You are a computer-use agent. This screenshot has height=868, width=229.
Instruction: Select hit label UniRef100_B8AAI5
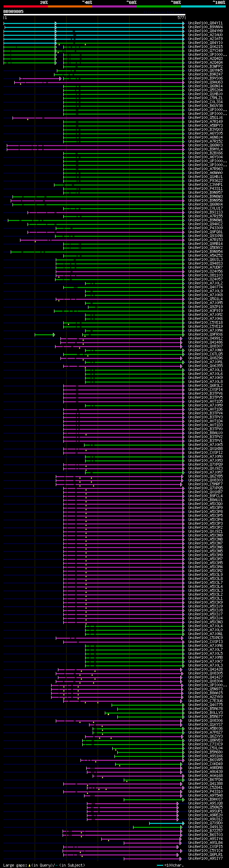(205, 693)
